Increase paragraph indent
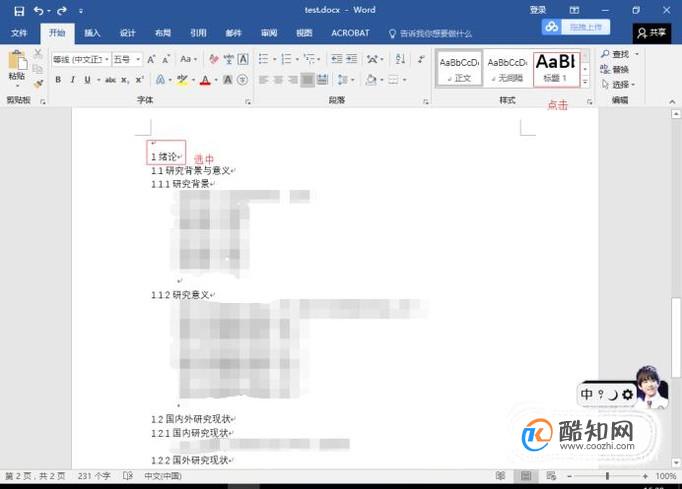 (351, 59)
